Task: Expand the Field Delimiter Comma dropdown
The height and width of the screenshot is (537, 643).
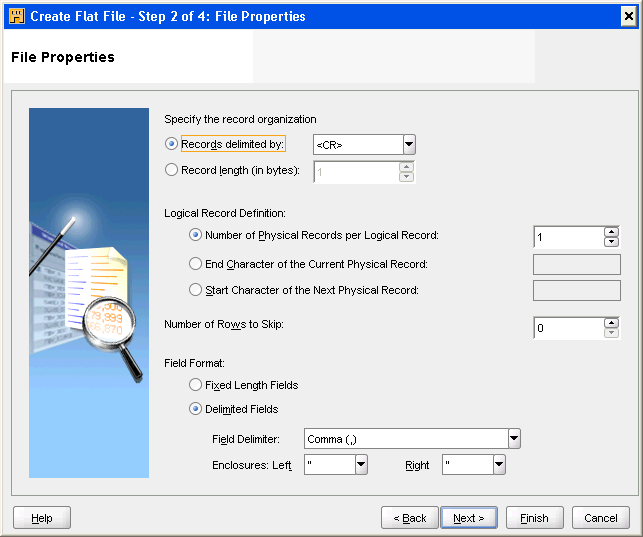Action: 514,439
